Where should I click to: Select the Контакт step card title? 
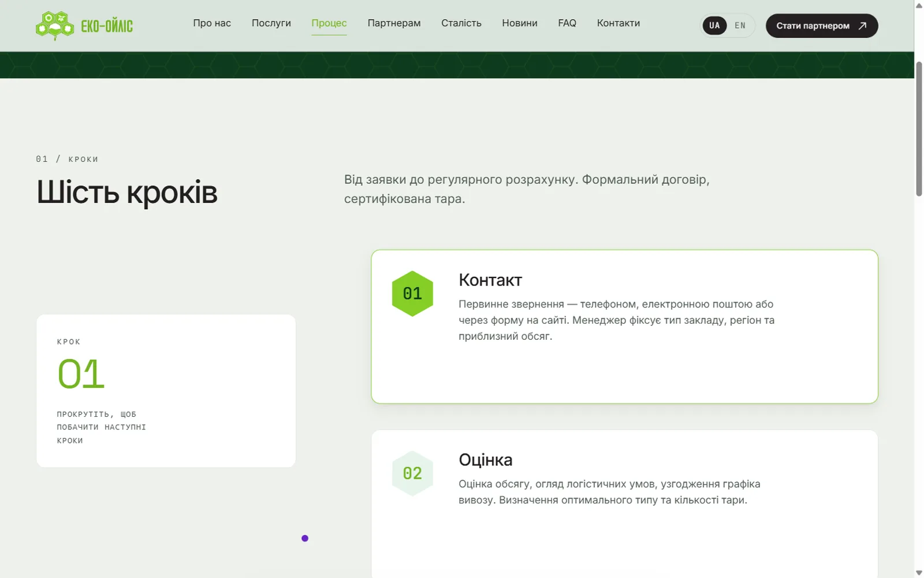point(490,280)
